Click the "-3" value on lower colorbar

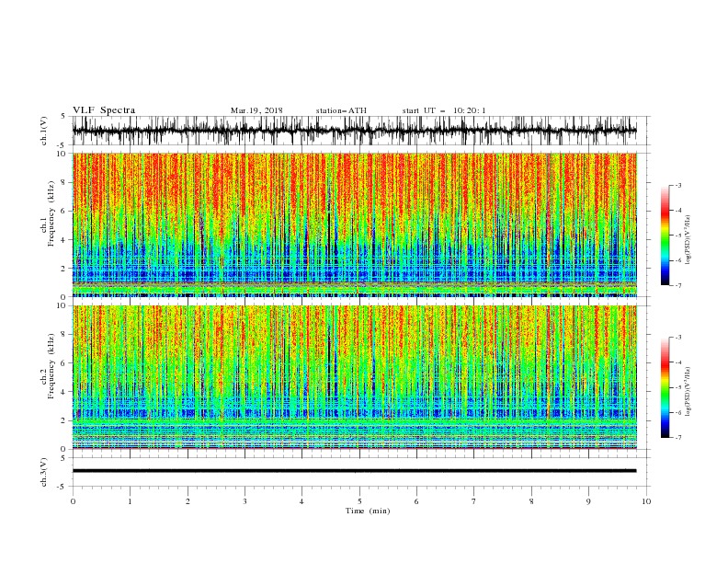(678, 338)
